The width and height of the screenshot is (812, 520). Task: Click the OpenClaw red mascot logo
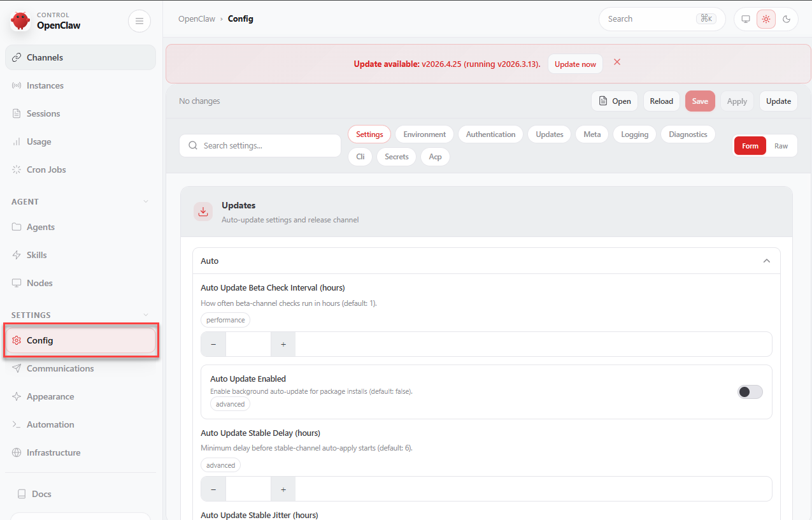coord(20,21)
